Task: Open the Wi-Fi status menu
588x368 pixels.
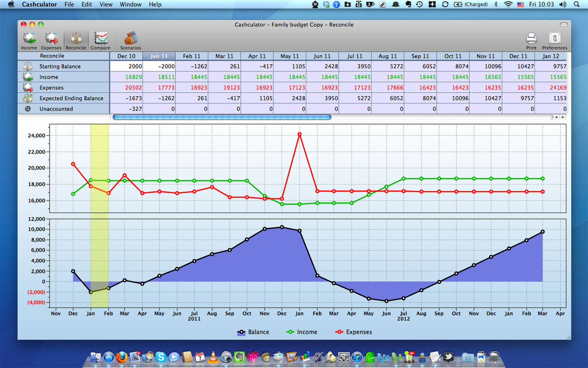Action: (x=508, y=4)
